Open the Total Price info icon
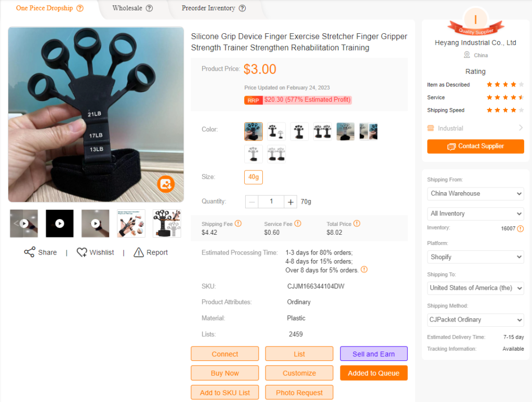 tap(356, 223)
